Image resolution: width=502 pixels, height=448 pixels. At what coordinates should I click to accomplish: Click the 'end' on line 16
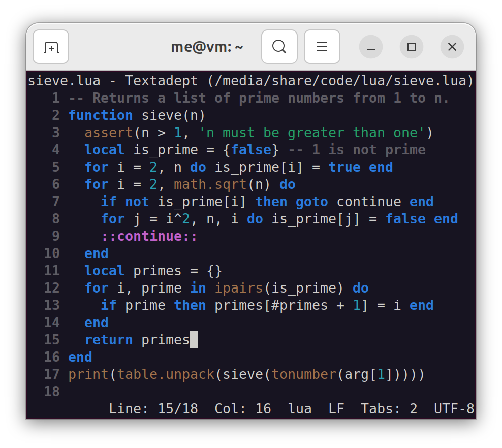click(x=80, y=357)
